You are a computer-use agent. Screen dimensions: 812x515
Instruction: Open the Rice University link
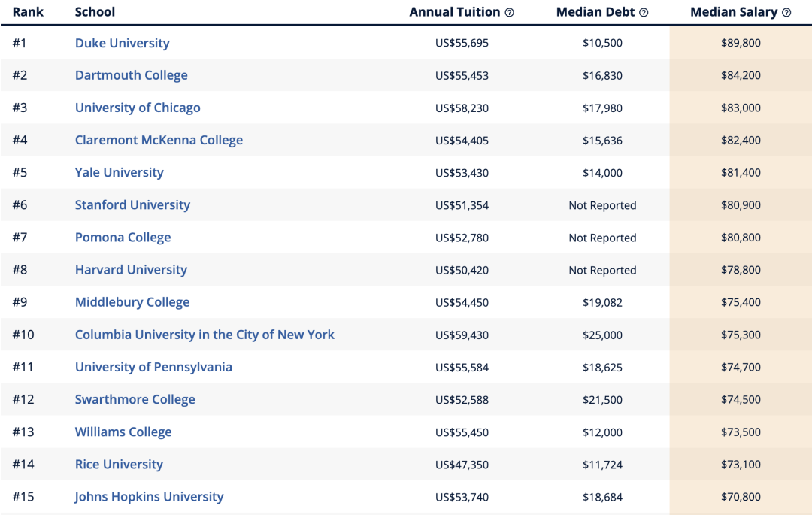coord(119,465)
